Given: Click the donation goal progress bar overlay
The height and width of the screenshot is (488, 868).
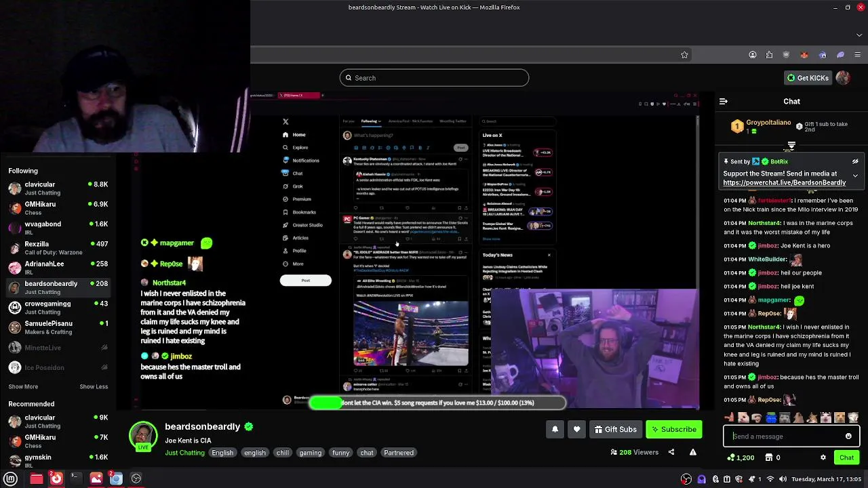Looking at the screenshot, I should coord(437,403).
